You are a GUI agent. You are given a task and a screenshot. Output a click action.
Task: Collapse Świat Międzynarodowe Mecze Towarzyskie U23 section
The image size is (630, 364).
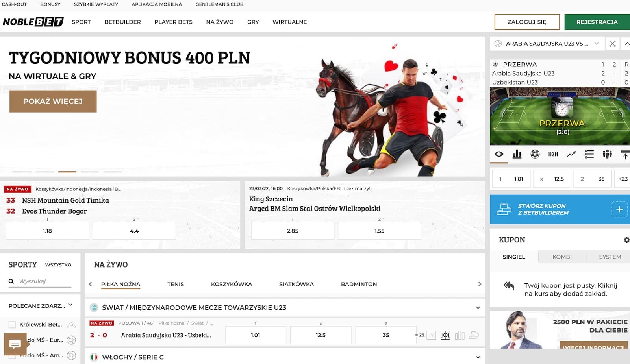point(478,308)
